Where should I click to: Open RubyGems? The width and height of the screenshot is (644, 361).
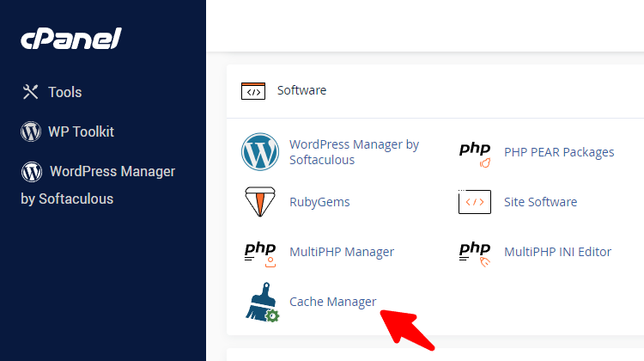pyautogui.click(x=319, y=202)
